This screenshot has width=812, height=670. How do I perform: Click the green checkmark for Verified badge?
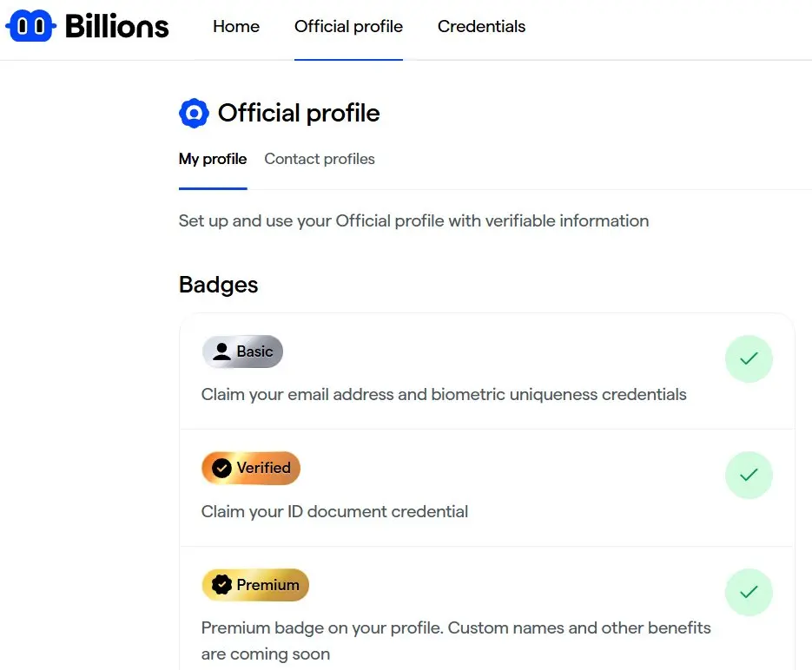pos(749,475)
